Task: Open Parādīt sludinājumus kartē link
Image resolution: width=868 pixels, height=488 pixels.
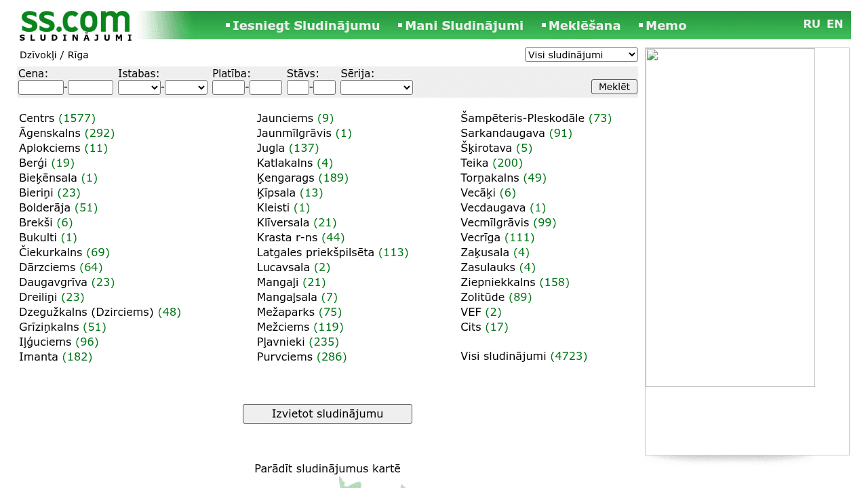Action: click(x=328, y=468)
